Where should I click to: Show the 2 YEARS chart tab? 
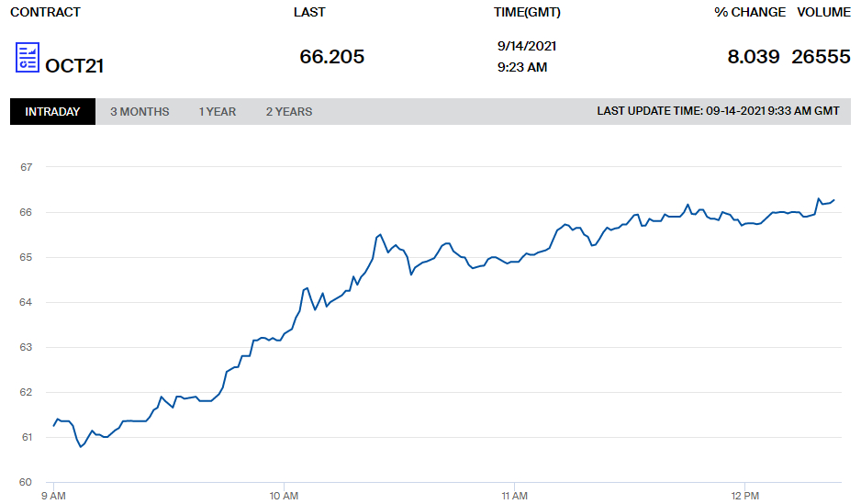tap(289, 111)
